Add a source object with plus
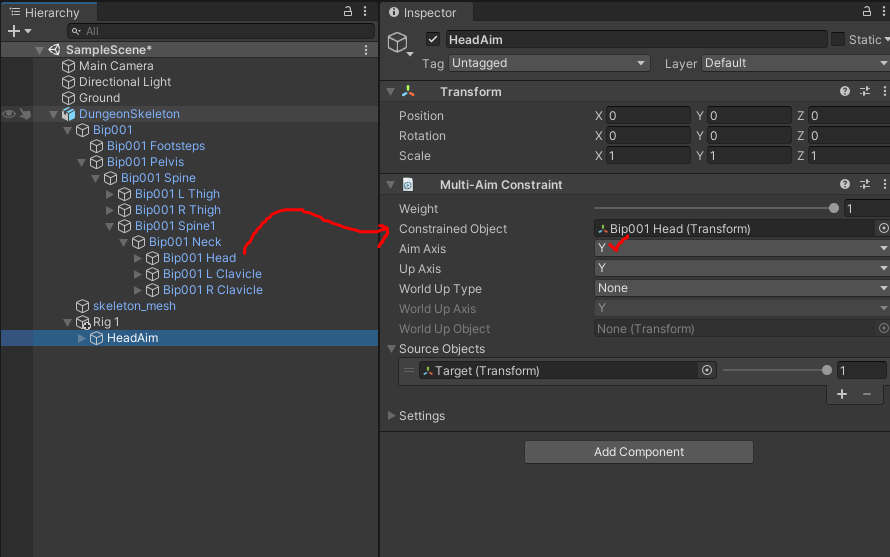Screen dimensions: 890x557 [842, 394]
